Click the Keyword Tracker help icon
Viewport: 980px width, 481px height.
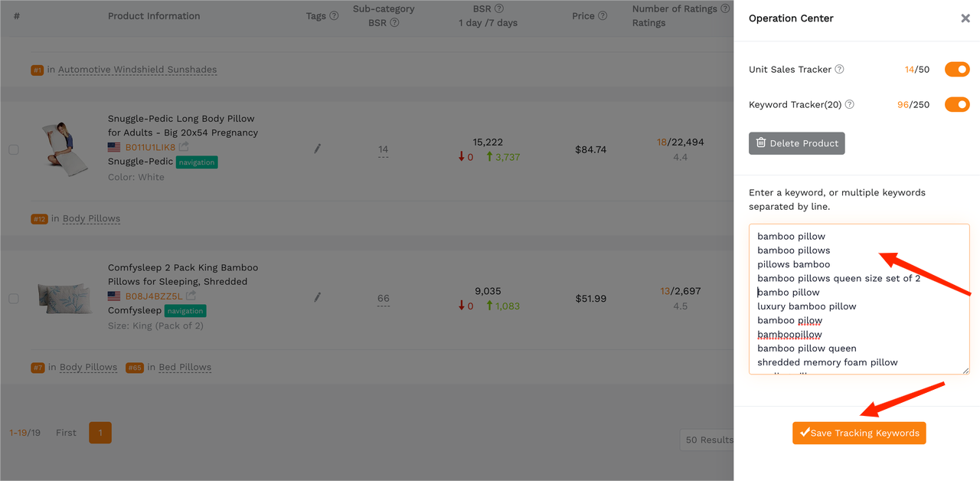coord(849,104)
